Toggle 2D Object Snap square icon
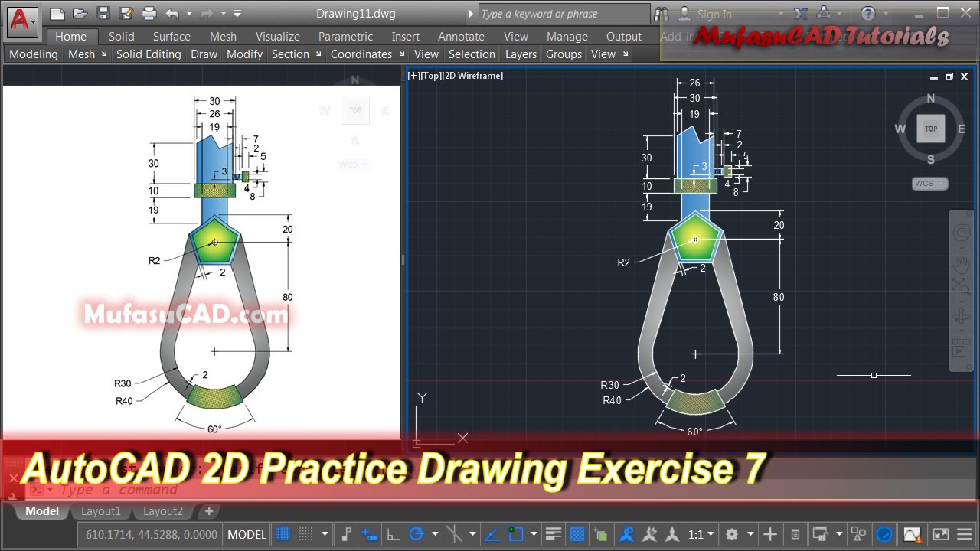980x551 pixels. tap(516, 534)
